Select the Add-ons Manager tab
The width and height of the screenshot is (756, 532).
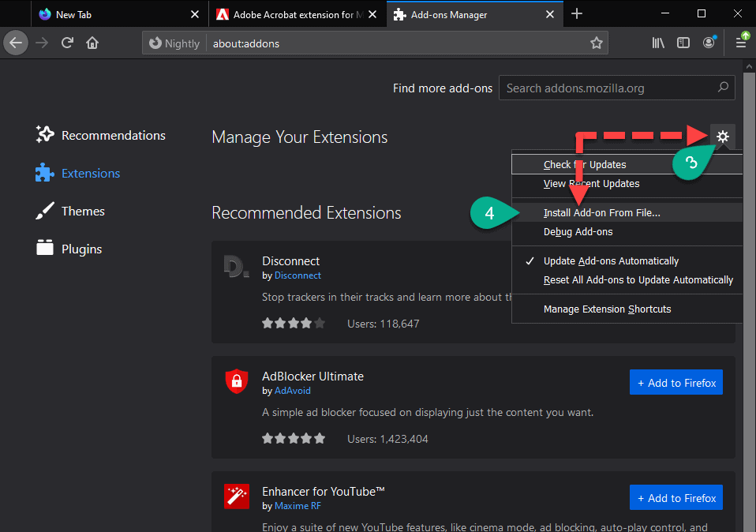coord(474,14)
